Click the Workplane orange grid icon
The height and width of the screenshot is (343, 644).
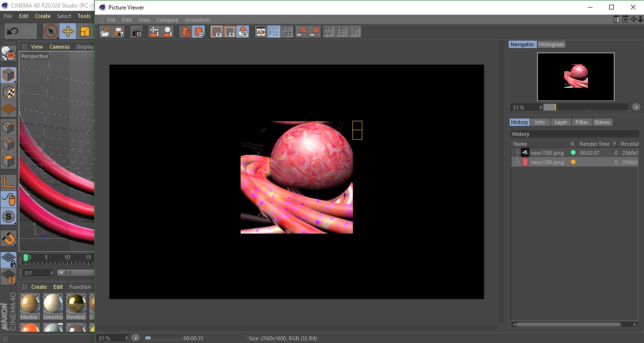click(x=8, y=109)
